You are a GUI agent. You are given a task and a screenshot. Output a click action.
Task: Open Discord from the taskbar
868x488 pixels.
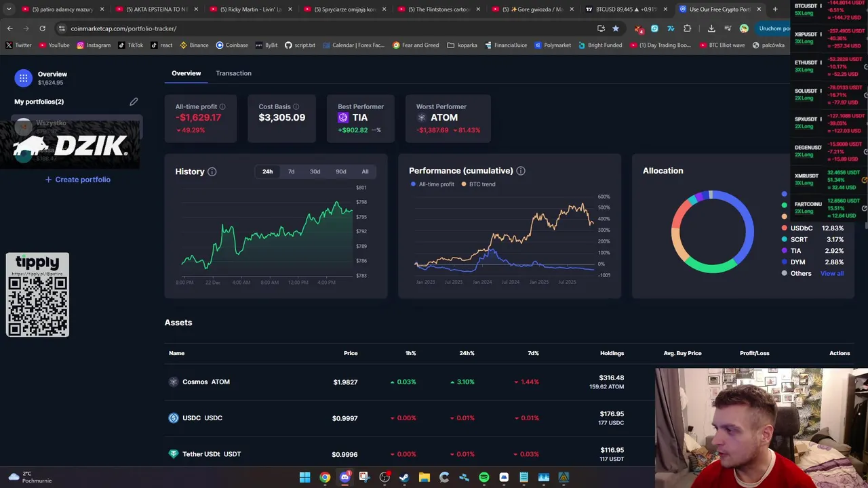point(345,477)
